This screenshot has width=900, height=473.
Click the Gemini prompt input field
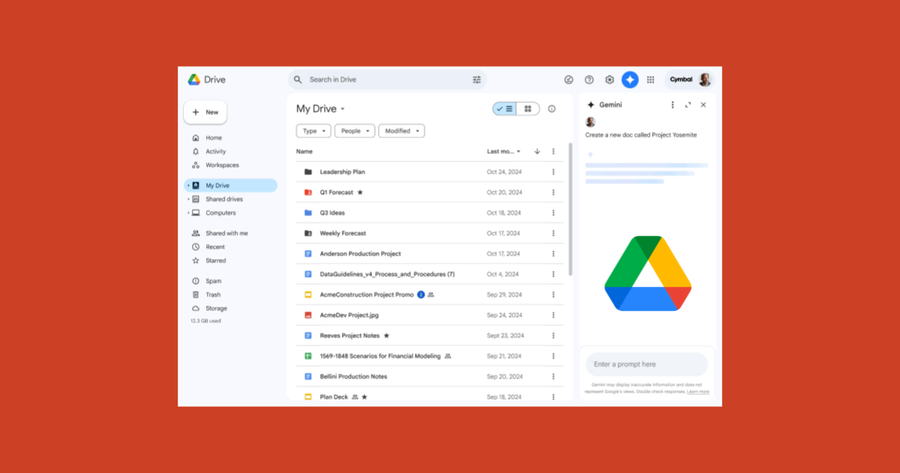647,365
